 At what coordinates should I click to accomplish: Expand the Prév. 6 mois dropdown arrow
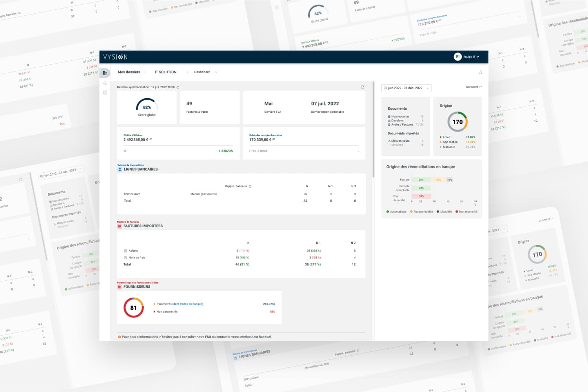tap(358, 151)
